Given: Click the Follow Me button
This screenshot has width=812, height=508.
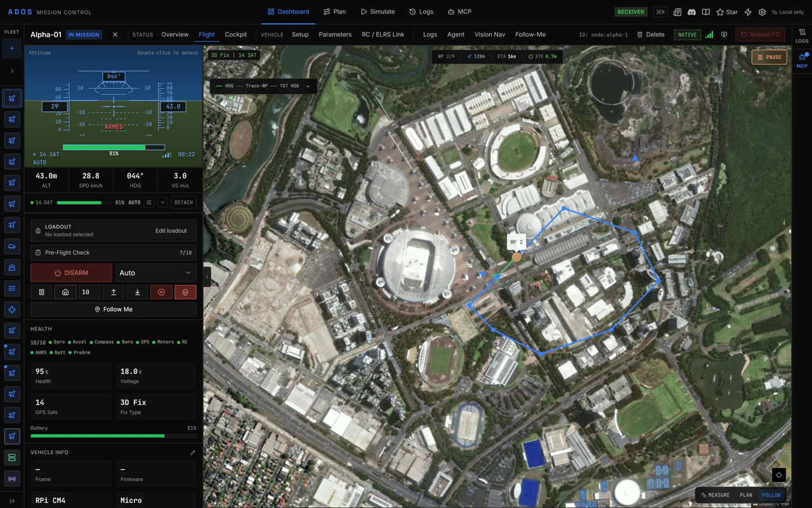Looking at the screenshot, I should click(x=113, y=309).
